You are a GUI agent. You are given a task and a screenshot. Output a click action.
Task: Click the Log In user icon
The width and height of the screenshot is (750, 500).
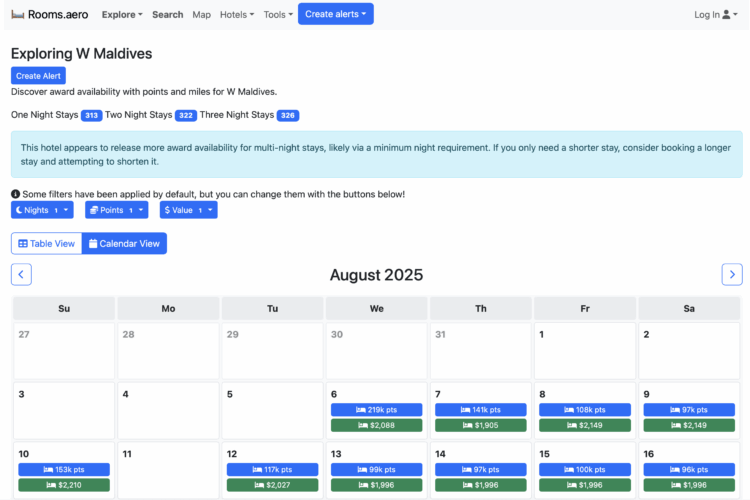(x=727, y=14)
